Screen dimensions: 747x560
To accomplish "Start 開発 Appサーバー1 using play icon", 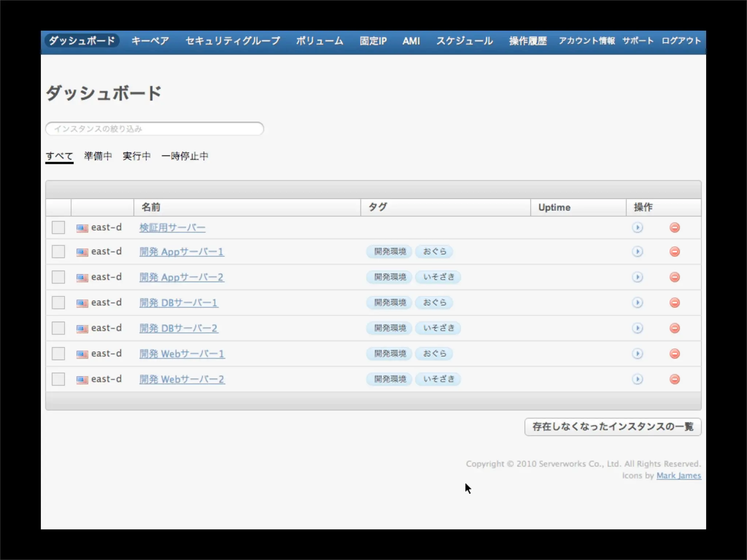I will [x=637, y=252].
